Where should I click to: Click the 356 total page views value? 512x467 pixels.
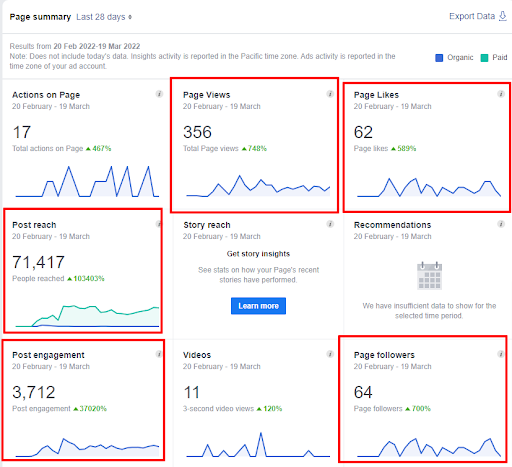coord(197,132)
